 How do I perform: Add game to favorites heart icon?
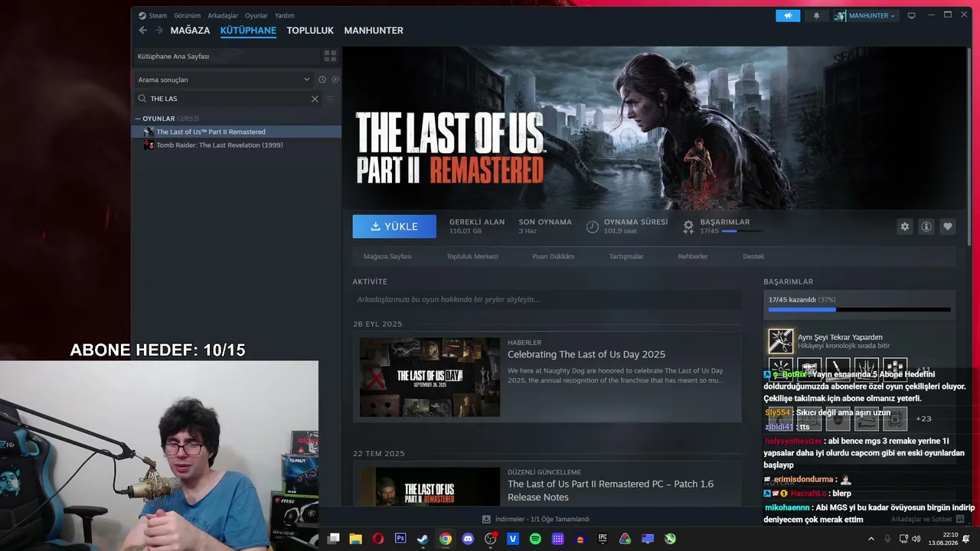948,227
